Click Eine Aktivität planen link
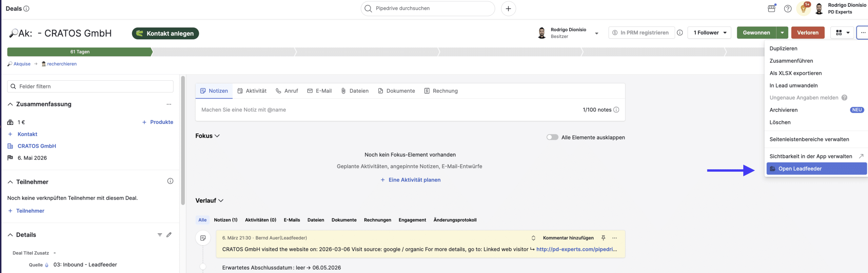This screenshot has width=868, height=273. tap(410, 180)
